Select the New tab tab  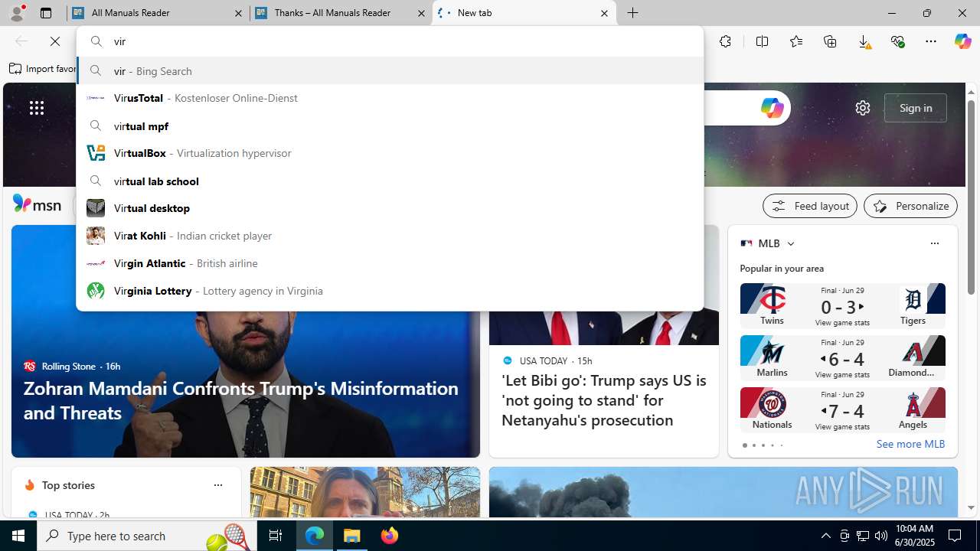(x=524, y=13)
